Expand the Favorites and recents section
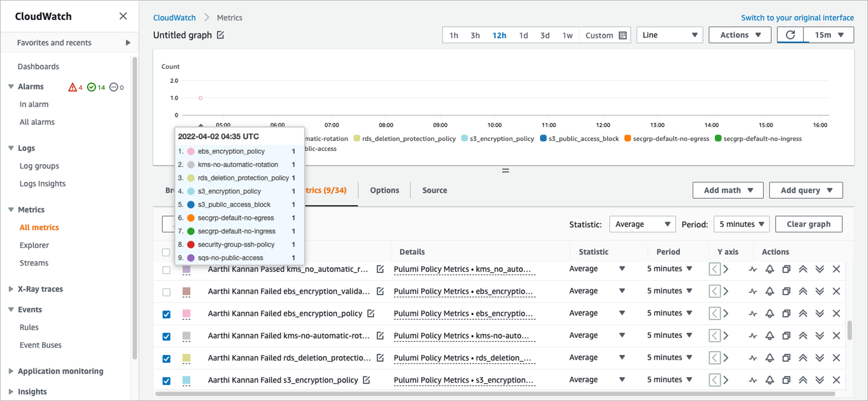 pos(127,43)
